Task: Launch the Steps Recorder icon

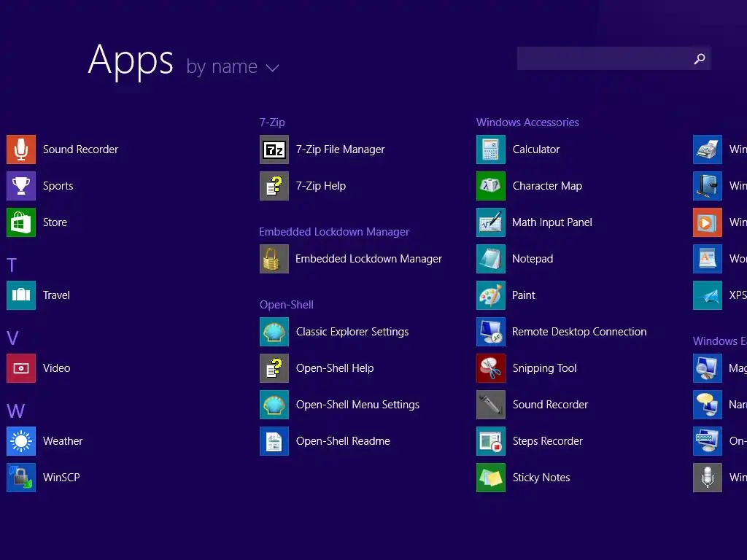Action: [x=491, y=441]
